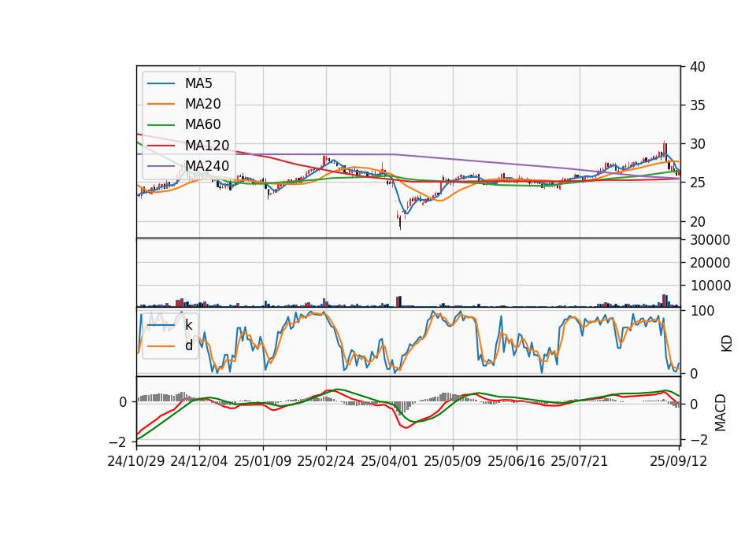
Task: Click the MA120 legend label
Action: (207, 146)
